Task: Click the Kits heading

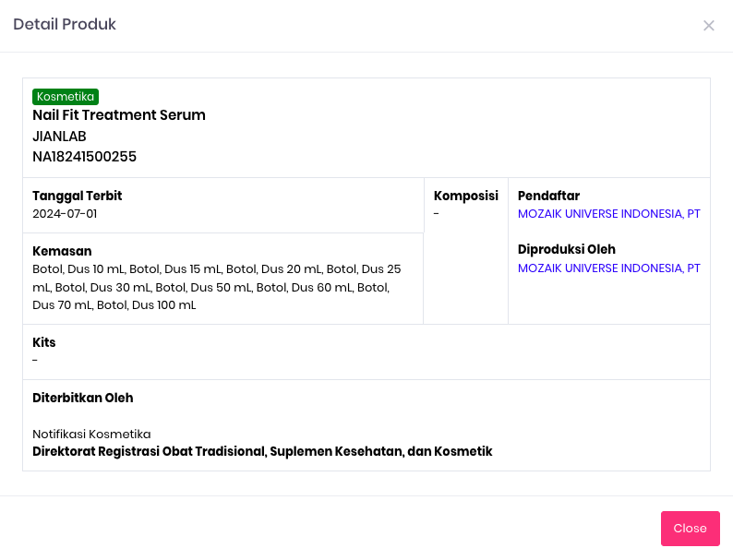Action: 44,342
